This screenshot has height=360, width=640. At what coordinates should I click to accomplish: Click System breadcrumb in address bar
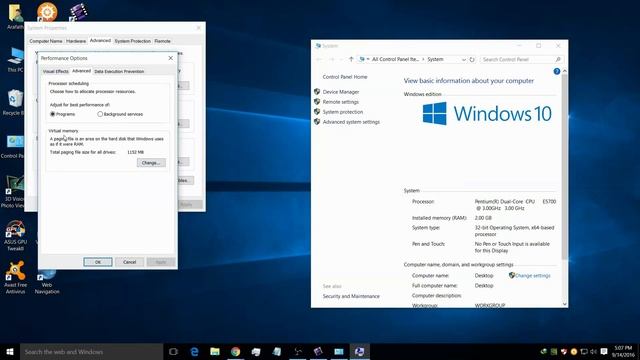(435, 60)
